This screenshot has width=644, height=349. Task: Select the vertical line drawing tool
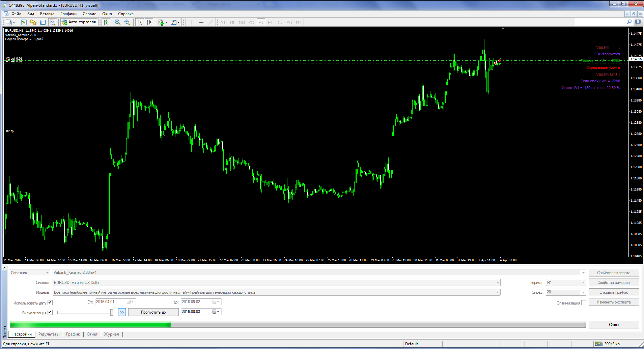click(192, 22)
